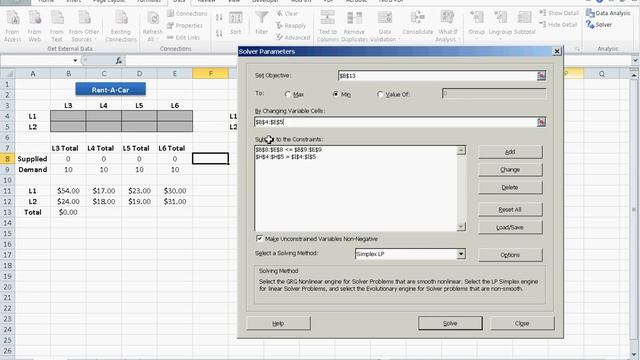Select the Max radio button
The width and height of the screenshot is (640, 360).
pyautogui.click(x=288, y=94)
